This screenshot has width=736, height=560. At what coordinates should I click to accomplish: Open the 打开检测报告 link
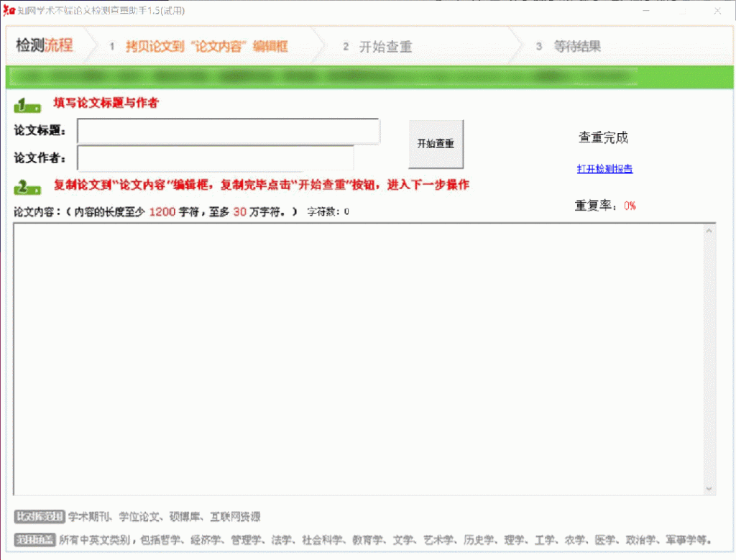(604, 168)
